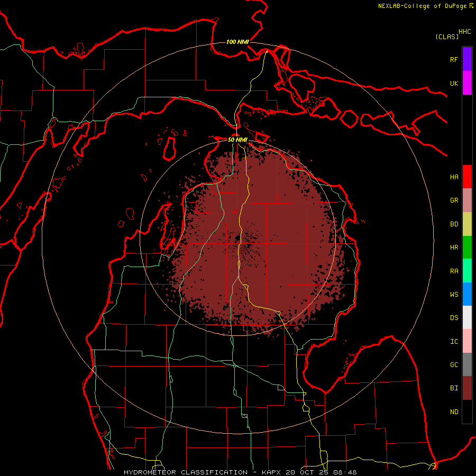Click the RF legend label
Viewport: 476px width, 476px height.
pos(454,59)
